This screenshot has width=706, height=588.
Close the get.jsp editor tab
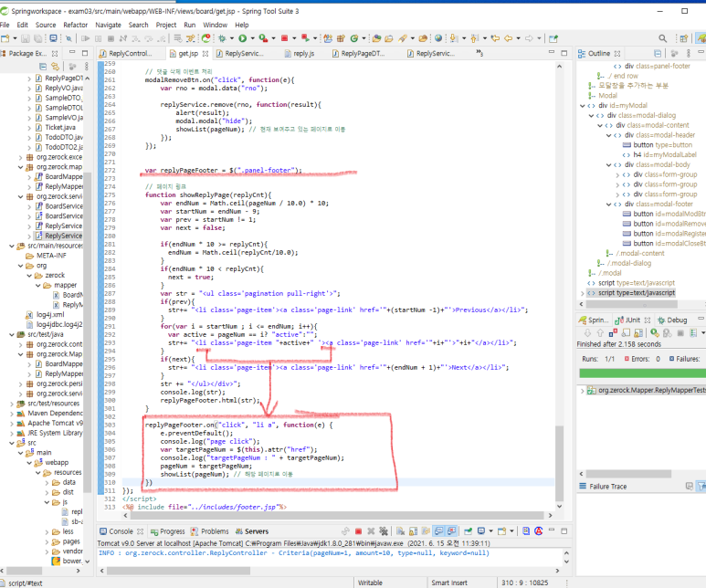(205, 54)
